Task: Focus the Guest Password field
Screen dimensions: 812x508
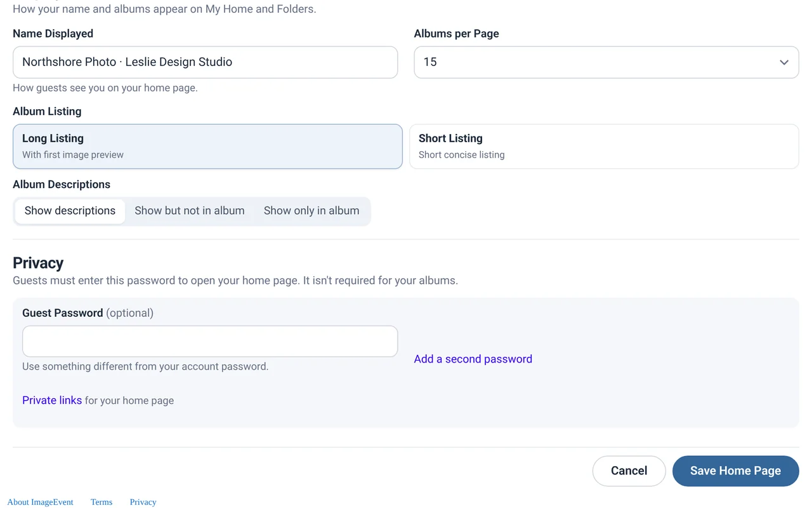Action: (210, 342)
